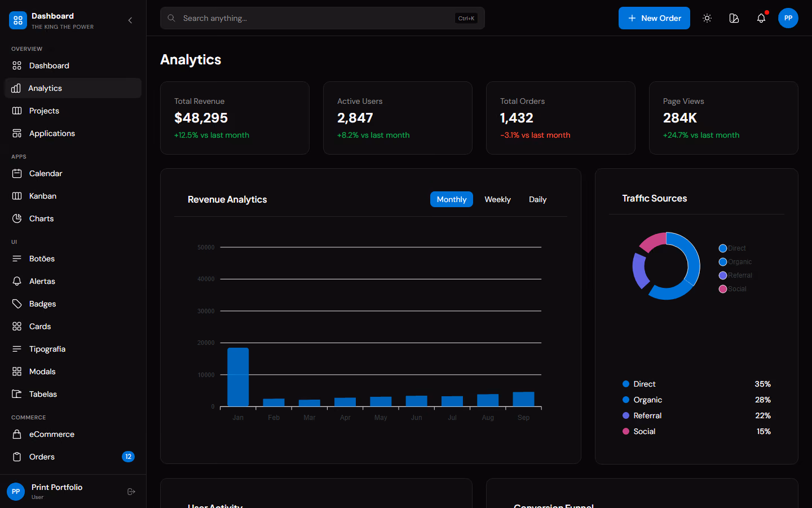
Task: Click the pink Social donut segment
Action: (x=653, y=242)
